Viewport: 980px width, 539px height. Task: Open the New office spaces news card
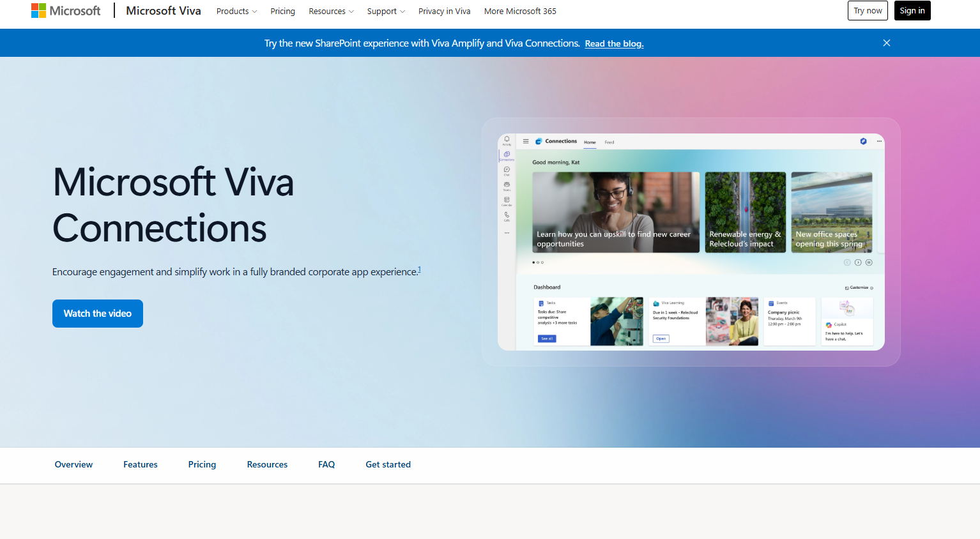(832, 212)
